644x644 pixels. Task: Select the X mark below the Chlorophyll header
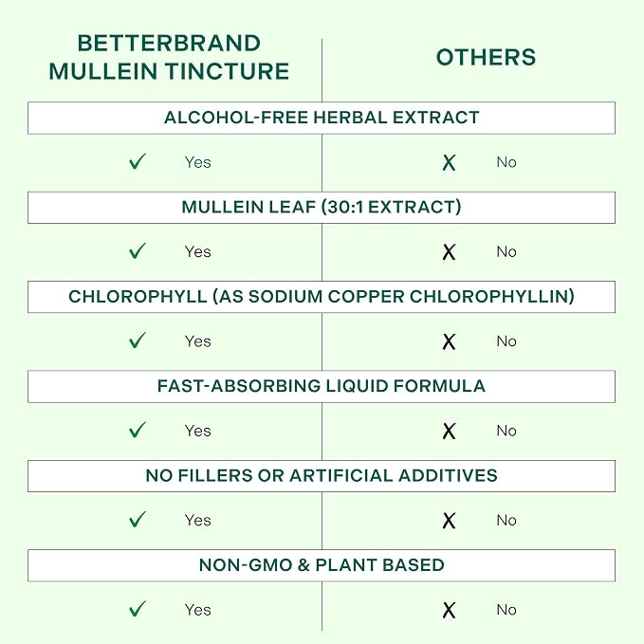tap(449, 341)
